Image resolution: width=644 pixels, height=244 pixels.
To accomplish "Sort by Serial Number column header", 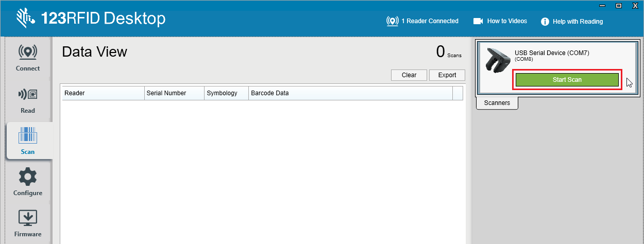I will [174, 93].
